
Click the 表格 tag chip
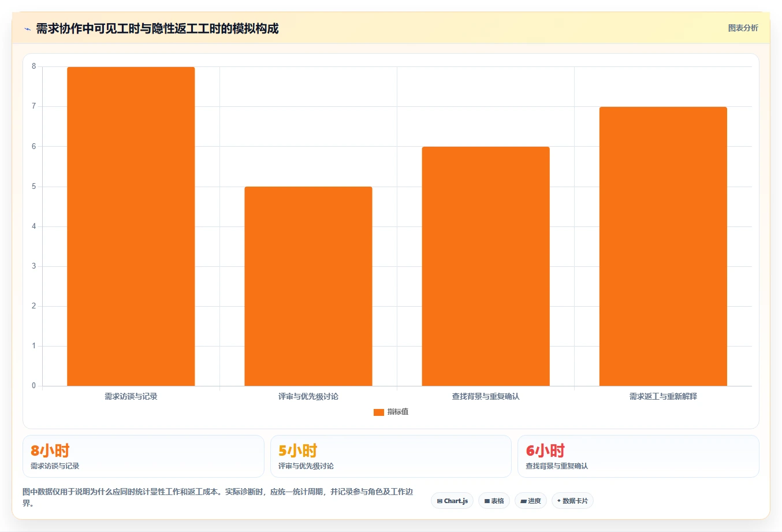coord(494,501)
